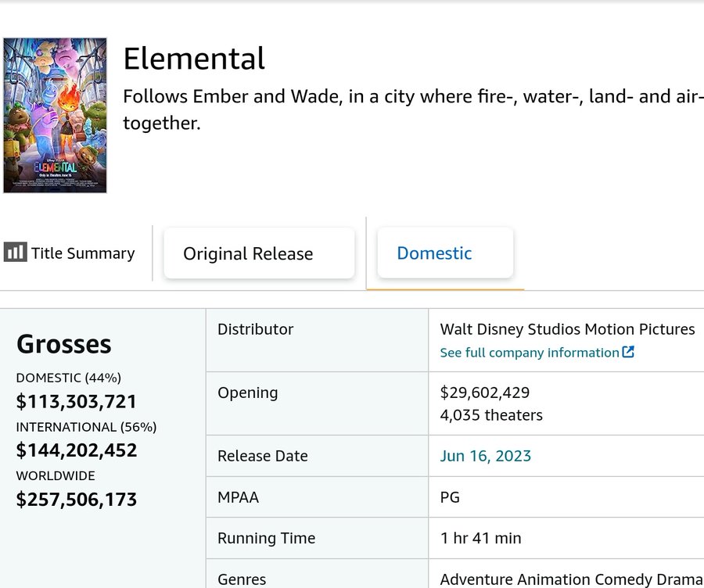
Task: Click the 4,035 theaters value
Action: coord(491,414)
